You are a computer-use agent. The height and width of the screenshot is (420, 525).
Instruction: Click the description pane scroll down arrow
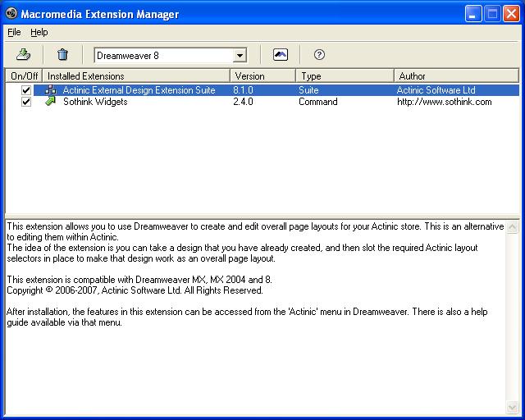514,408
